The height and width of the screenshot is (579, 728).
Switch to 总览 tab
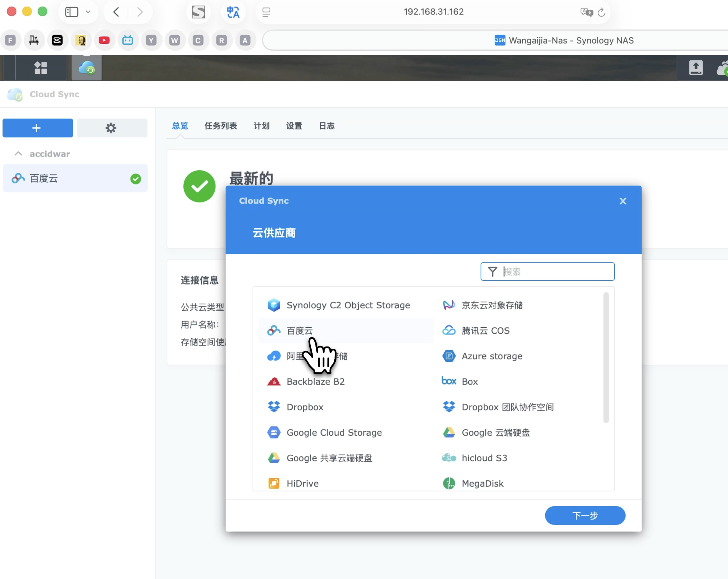tap(180, 126)
